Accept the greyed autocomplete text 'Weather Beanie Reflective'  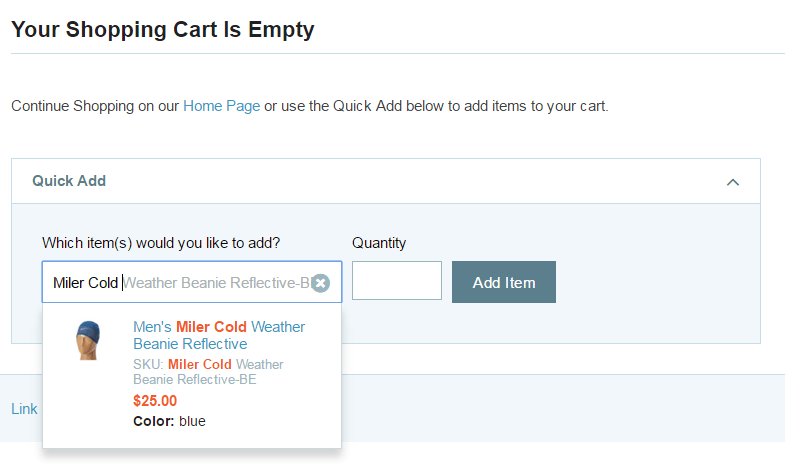[x=209, y=283]
